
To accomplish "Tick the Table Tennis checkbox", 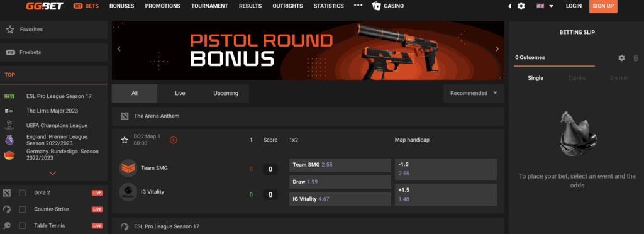I will 23,226.
